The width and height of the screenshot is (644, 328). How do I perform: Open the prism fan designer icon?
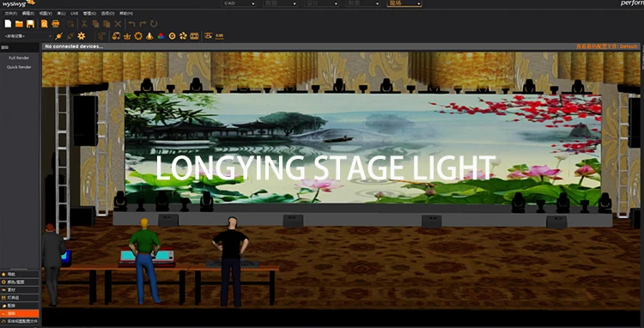pyautogui.click(x=183, y=36)
